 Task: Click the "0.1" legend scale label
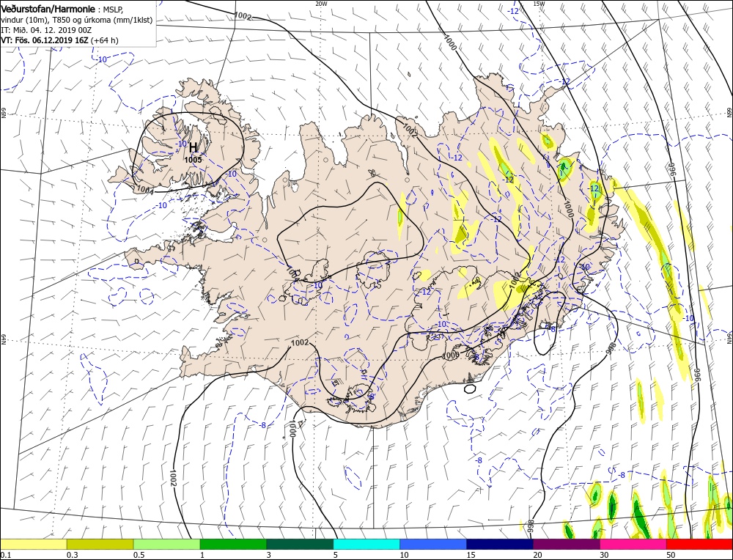tap(5, 555)
